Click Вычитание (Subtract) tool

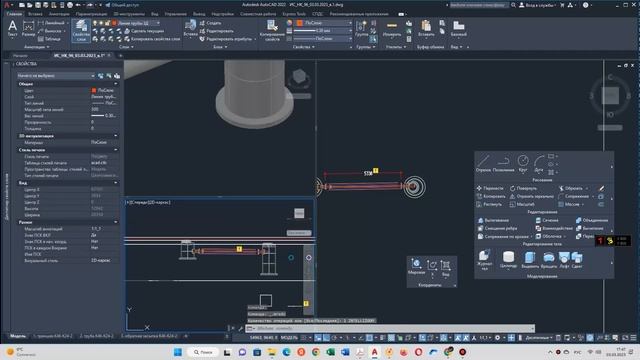pos(590,228)
